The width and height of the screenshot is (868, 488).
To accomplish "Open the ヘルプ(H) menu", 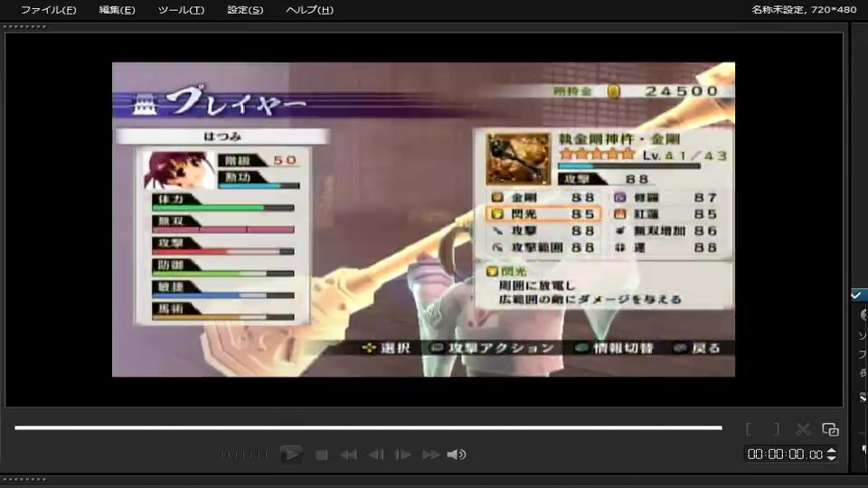I will coord(309,10).
